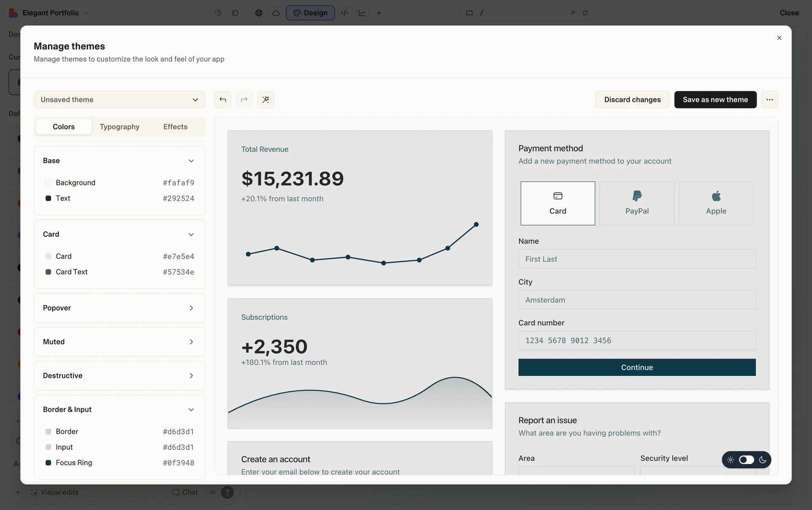812x510 pixels.
Task: Select the PayPal payment icon
Action: click(636, 196)
